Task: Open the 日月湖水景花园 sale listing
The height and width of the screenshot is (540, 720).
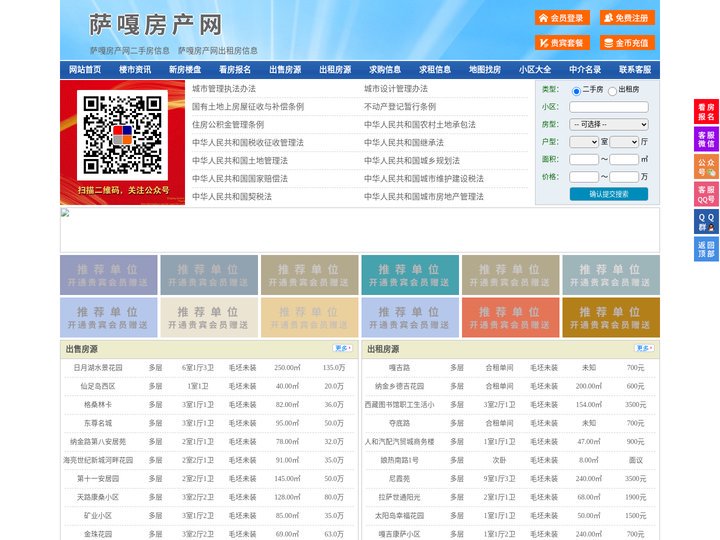Action: coord(98,368)
